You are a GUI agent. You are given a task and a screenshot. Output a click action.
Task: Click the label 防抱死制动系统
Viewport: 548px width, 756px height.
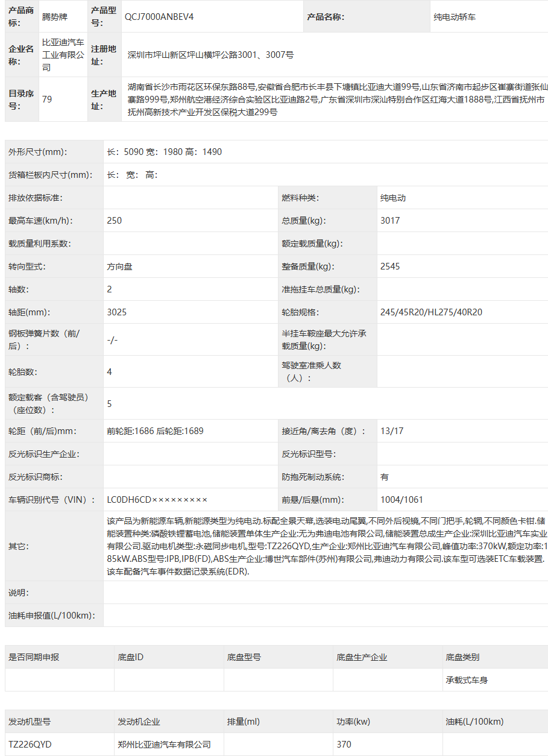[313, 477]
